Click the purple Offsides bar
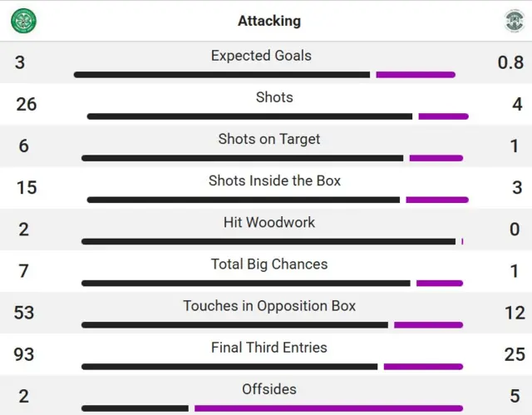532x415 pixels. coord(328,408)
